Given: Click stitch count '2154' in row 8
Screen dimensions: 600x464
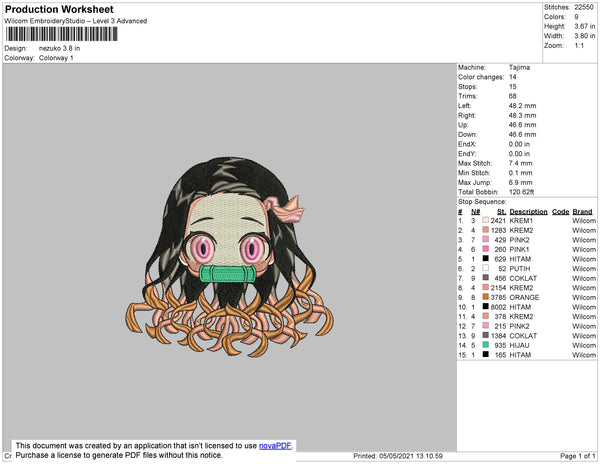Looking at the screenshot, I should [498, 288].
